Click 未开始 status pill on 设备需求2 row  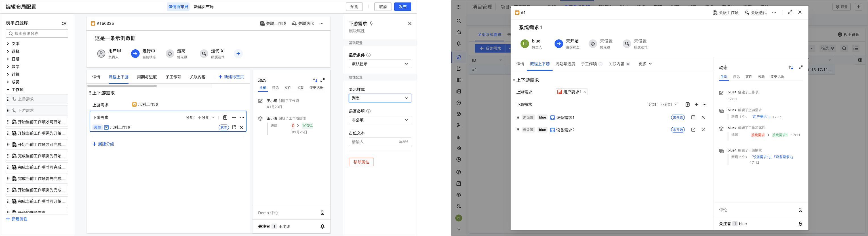[678, 130]
